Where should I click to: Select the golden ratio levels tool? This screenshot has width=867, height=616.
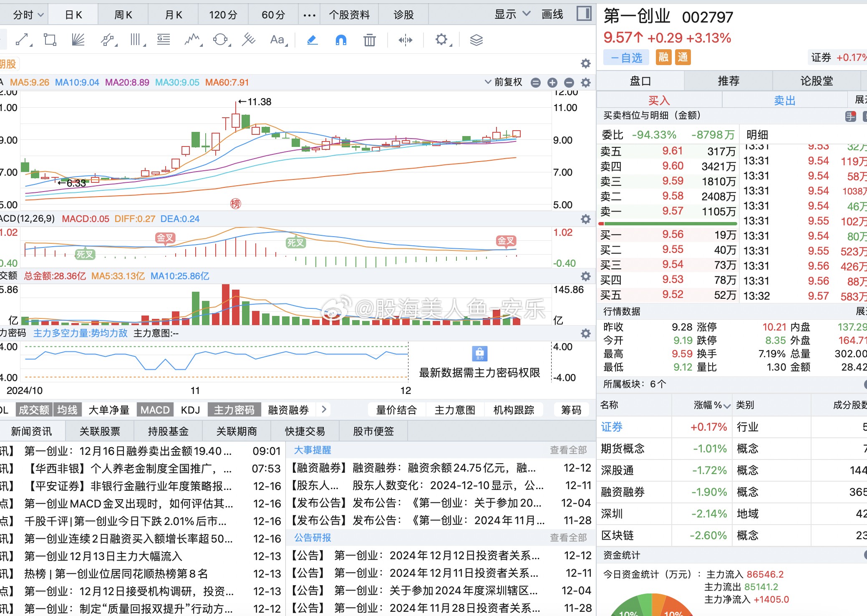[164, 40]
